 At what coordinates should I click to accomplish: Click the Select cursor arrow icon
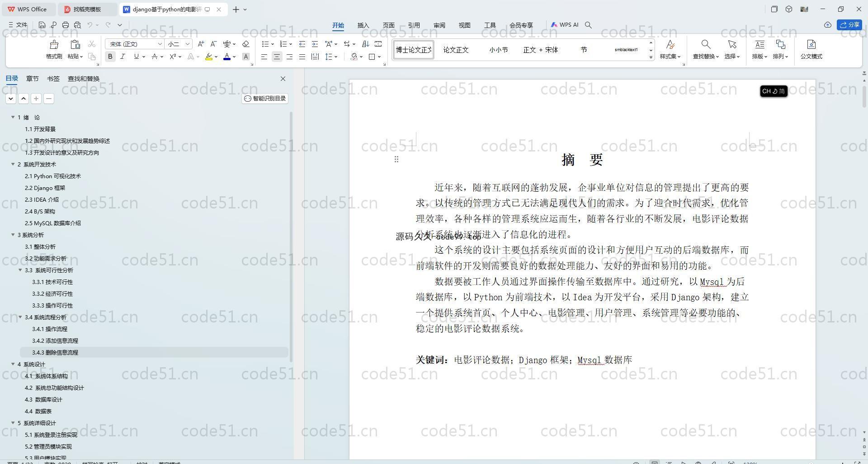732,44
